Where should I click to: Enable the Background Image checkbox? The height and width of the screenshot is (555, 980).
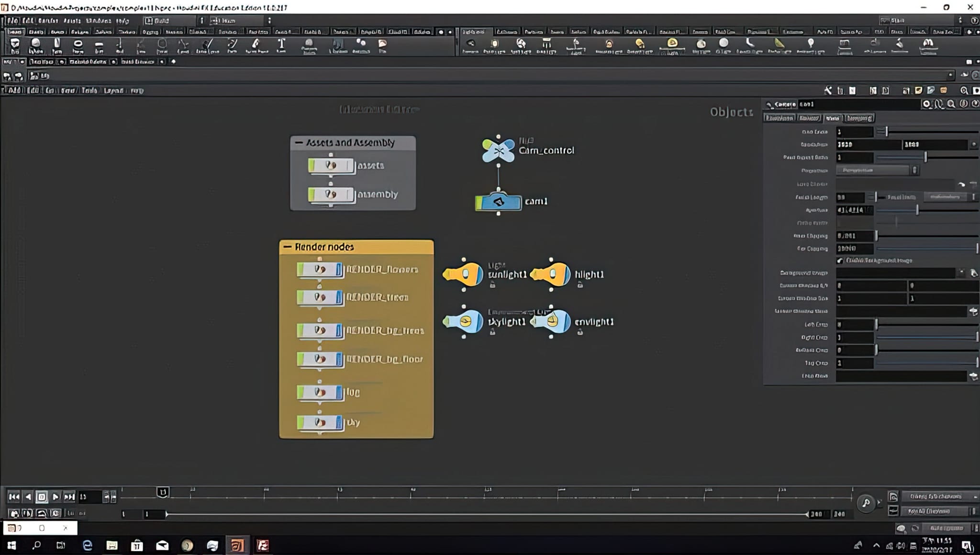tap(840, 261)
